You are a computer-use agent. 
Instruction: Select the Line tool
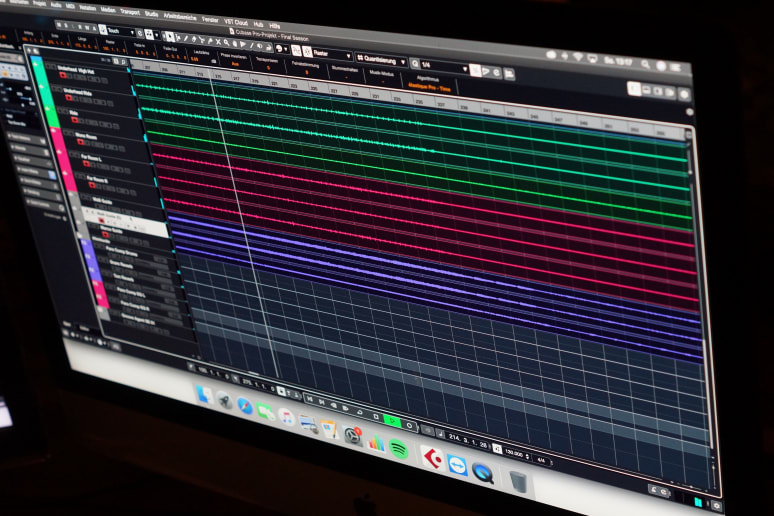pyautogui.click(x=251, y=45)
